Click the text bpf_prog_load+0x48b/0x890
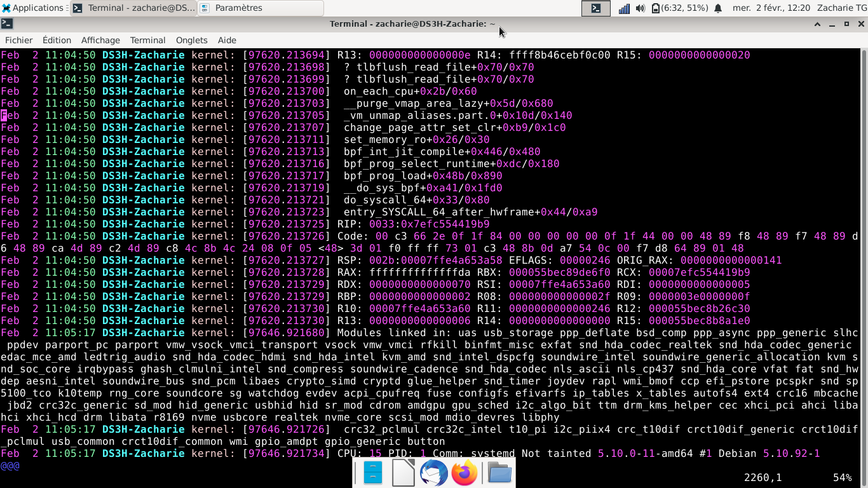 point(423,175)
